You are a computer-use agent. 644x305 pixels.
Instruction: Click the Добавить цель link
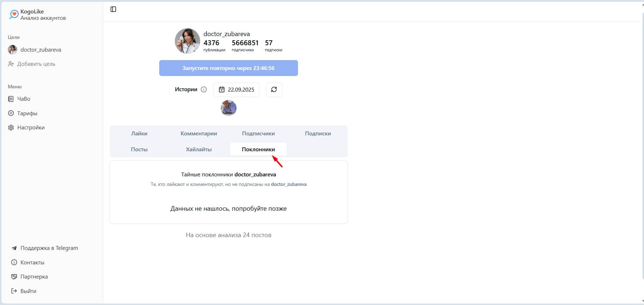[36, 64]
